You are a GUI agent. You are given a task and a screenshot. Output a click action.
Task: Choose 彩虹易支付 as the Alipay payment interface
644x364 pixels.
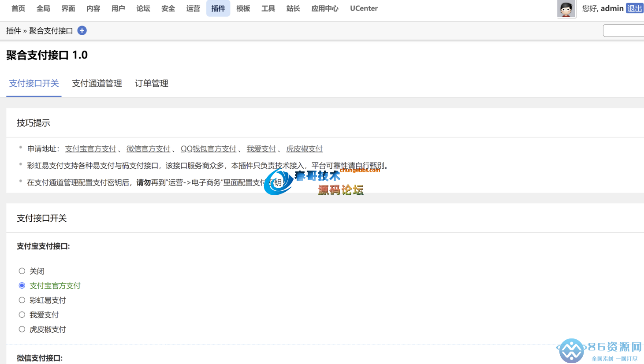[x=22, y=300]
